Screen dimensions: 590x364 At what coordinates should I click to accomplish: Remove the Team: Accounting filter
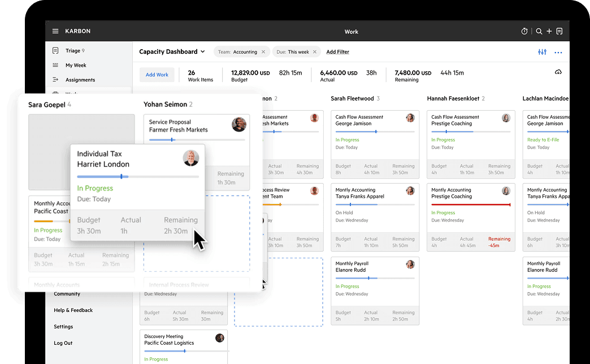[263, 52]
